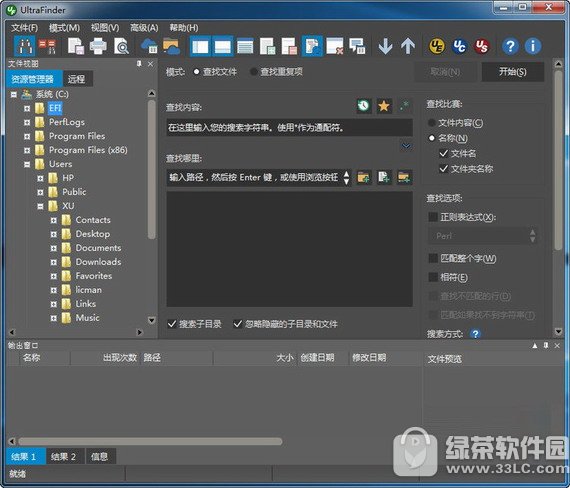Expand the Program Files (x86) folder node
570x488 pixels.
27,150
